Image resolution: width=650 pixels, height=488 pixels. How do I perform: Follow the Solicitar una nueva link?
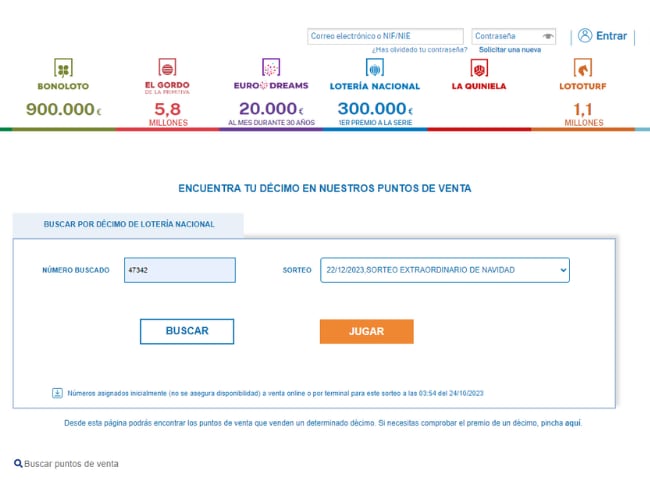pyautogui.click(x=509, y=49)
